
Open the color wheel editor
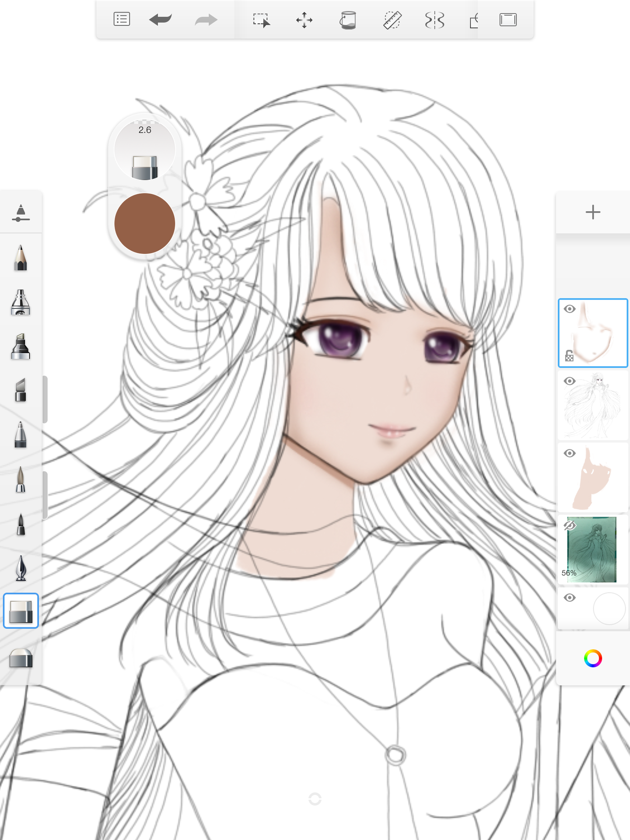pos(593,658)
